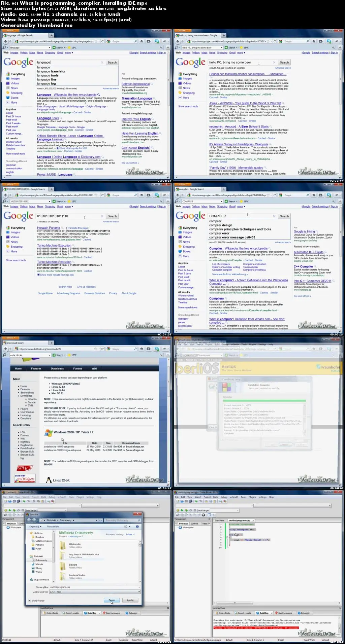Click Skype icon in 'hello PC' Firefox toolbar
Viewport: 345px width, 644px height.
coord(329,41)
